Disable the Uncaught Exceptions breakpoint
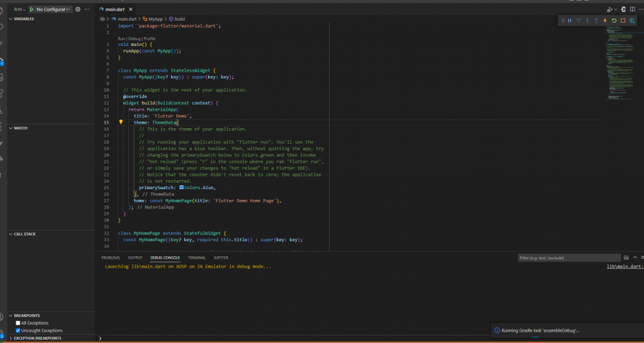The width and height of the screenshot is (644, 343). 18,330
